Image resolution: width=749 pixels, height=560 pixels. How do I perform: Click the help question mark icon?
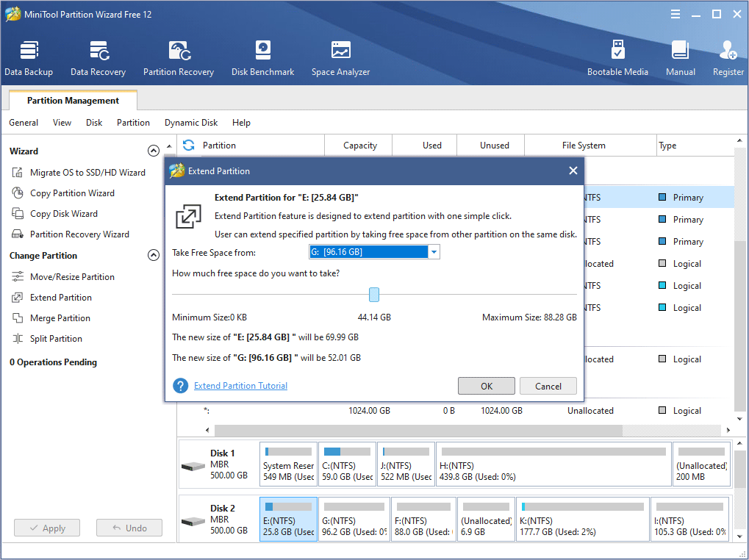[x=181, y=386]
